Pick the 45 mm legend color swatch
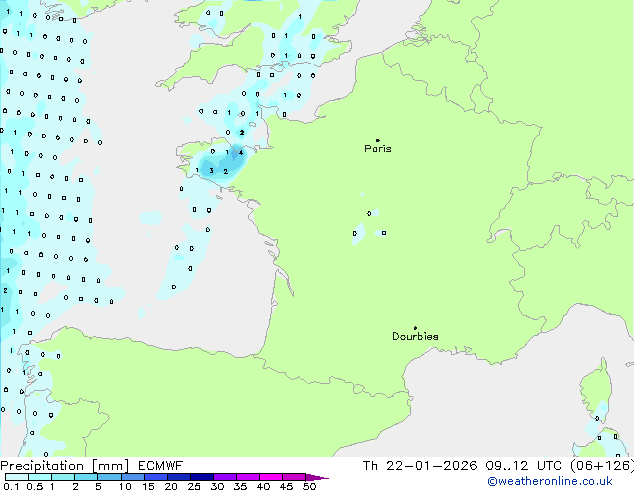634x490 pixels. coord(294,477)
